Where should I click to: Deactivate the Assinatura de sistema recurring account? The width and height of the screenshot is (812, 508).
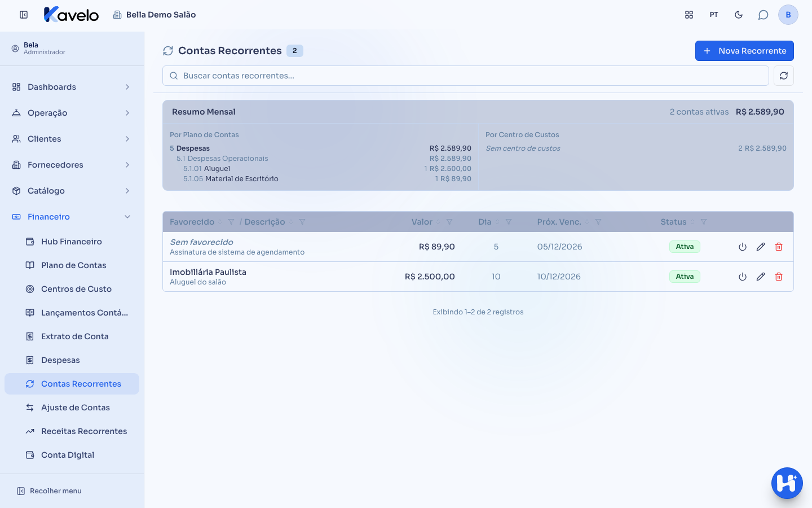pos(743,247)
